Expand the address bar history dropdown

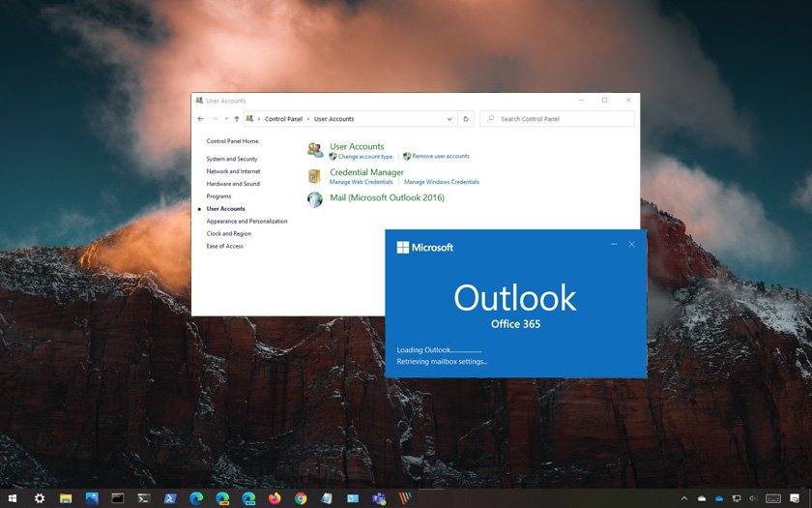coord(449,119)
